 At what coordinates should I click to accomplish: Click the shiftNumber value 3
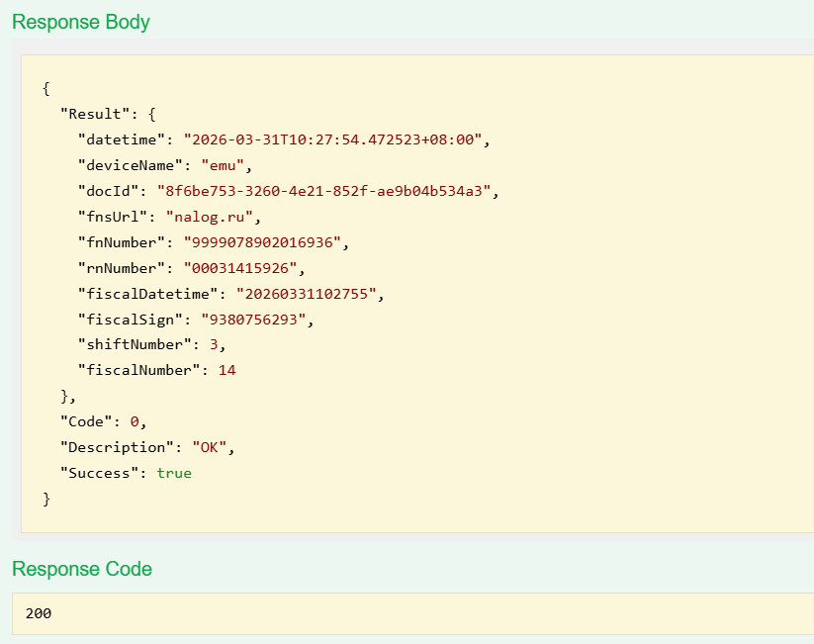(213, 345)
